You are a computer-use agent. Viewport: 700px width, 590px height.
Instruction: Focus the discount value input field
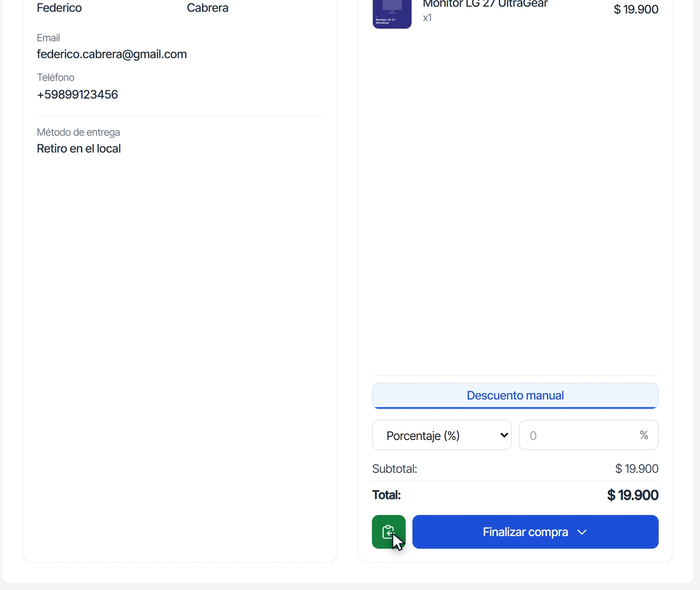(x=588, y=435)
